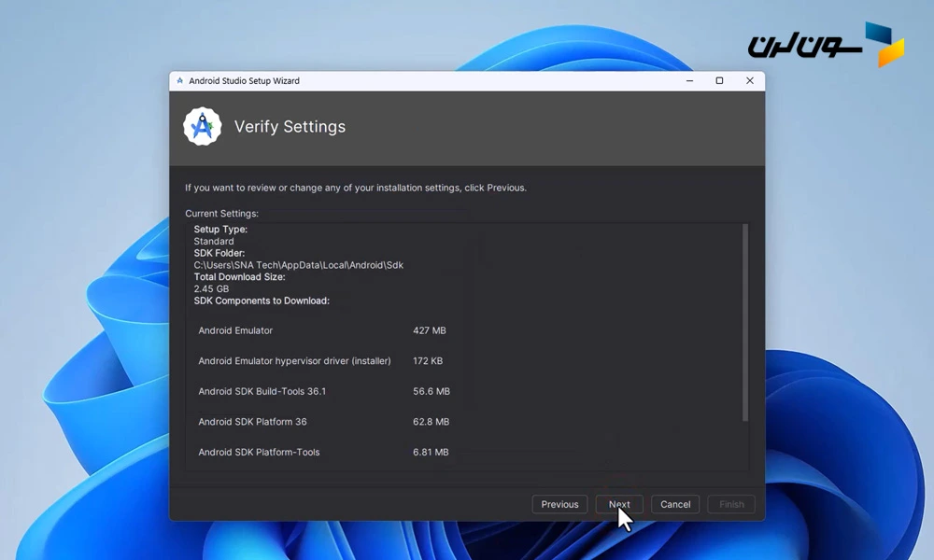Screen dimensions: 934x560
Task: Close the Android Studio Setup Wizard
Action: 749,81
